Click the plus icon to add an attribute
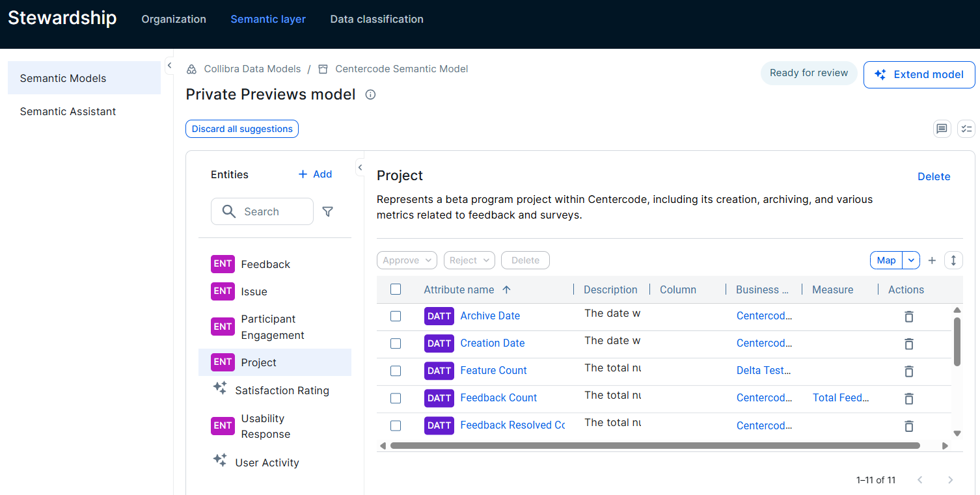 [x=932, y=260]
